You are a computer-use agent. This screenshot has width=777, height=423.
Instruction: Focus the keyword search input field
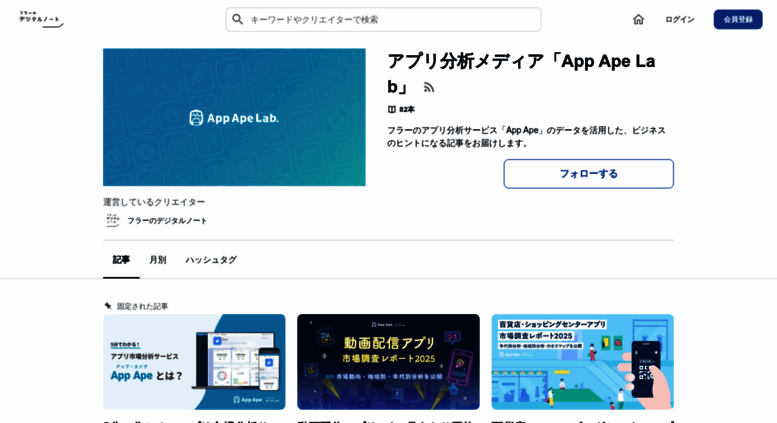pyautogui.click(x=384, y=19)
